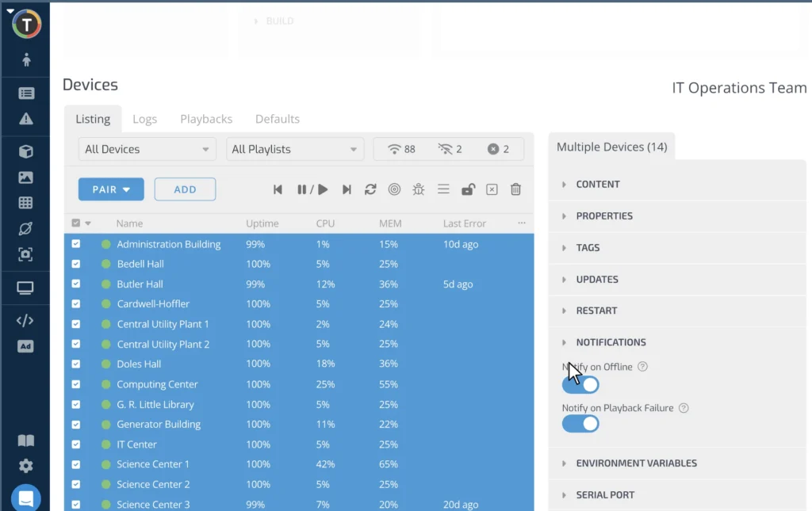Click the refresh toolbar icon
812x511 pixels.
click(370, 189)
